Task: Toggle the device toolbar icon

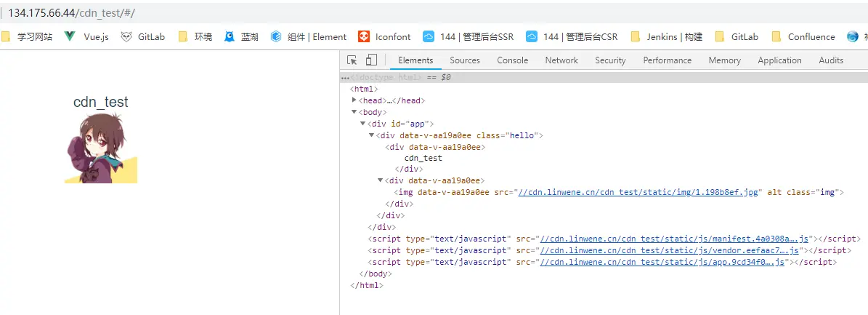Action: (x=371, y=60)
